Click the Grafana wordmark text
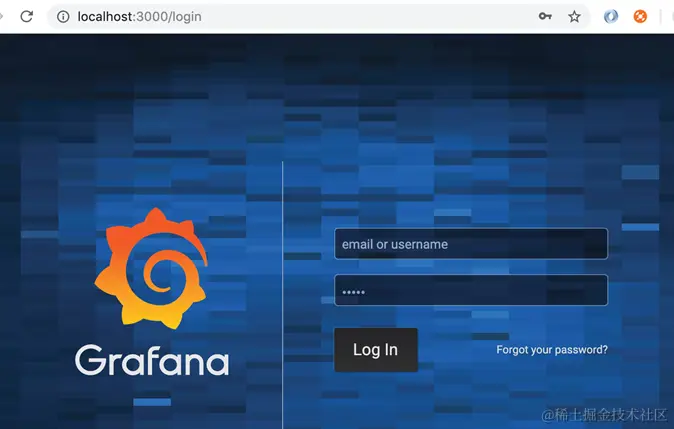Image resolution: width=674 pixels, height=429 pixels. [x=152, y=360]
